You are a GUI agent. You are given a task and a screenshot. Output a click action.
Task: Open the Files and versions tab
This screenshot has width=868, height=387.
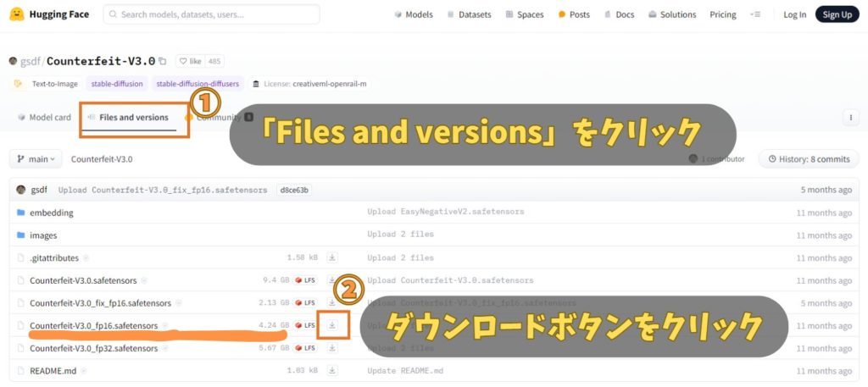(x=133, y=118)
